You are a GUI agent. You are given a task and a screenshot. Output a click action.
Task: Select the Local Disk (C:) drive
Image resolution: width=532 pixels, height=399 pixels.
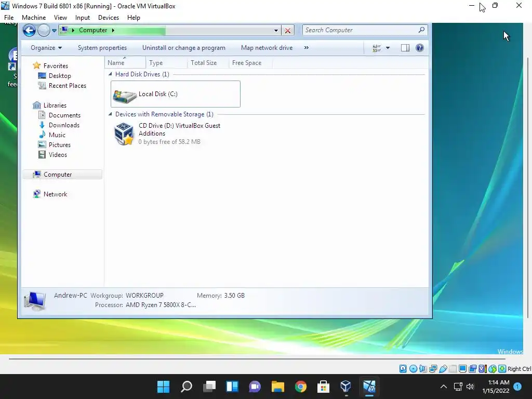click(176, 94)
